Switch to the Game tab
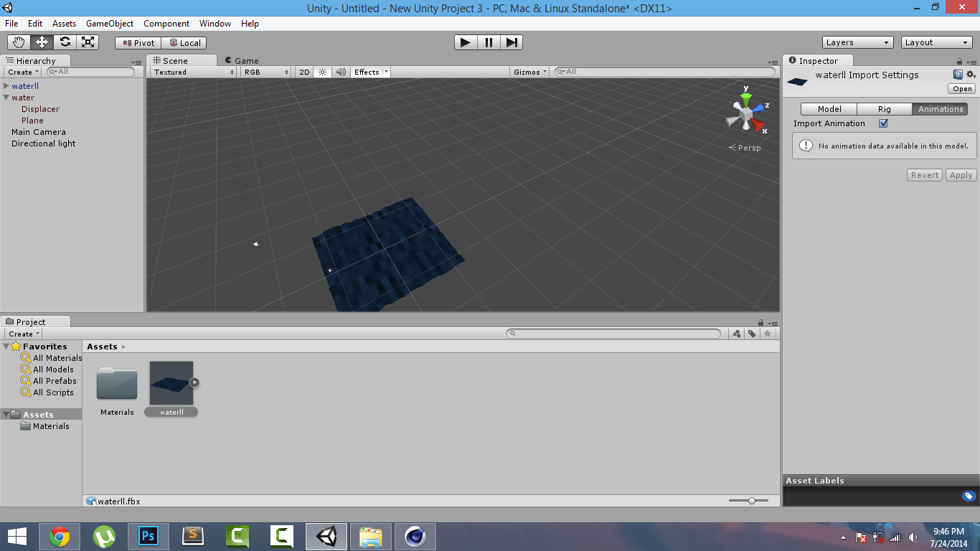 click(242, 61)
